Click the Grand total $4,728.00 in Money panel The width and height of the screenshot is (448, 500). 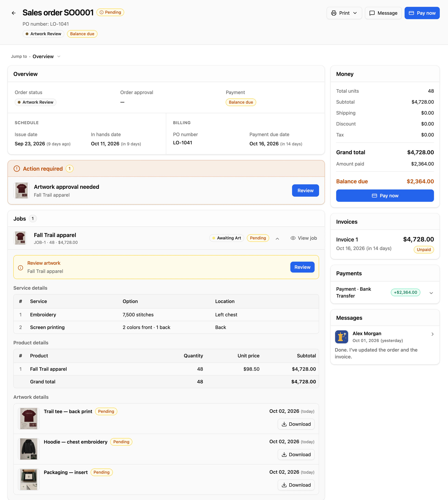click(x=420, y=152)
